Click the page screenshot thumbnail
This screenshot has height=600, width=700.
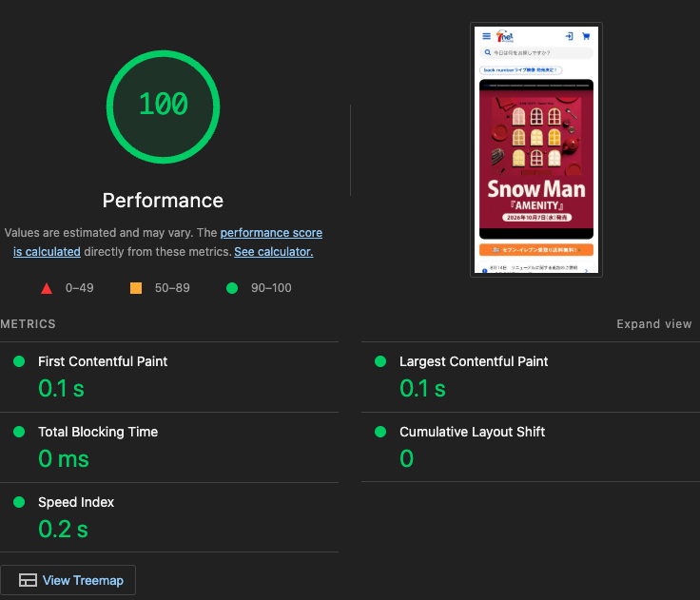tap(536, 149)
